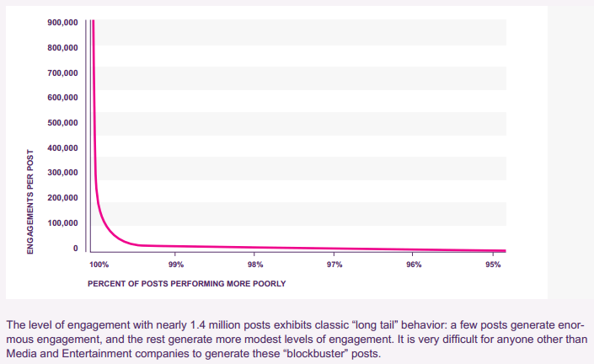The image size is (594, 364).
Task: Select the 'Percent of posts performing more poorly' title
Action: (186, 283)
